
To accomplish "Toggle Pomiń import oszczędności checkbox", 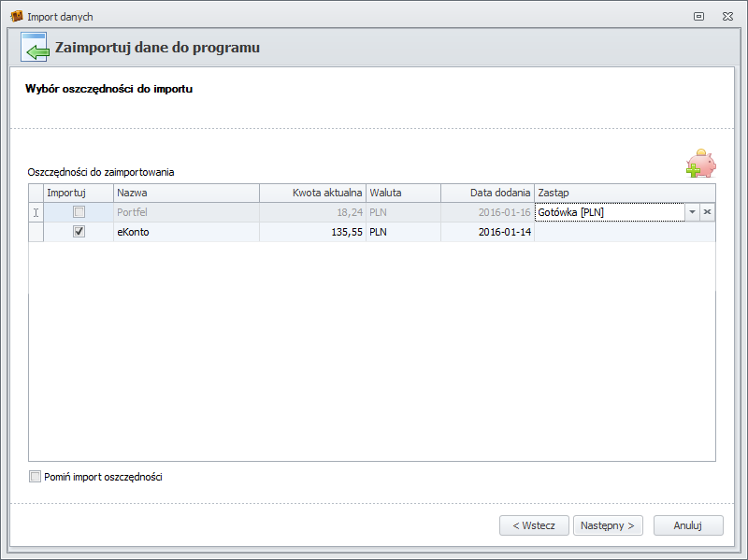I will point(36,477).
